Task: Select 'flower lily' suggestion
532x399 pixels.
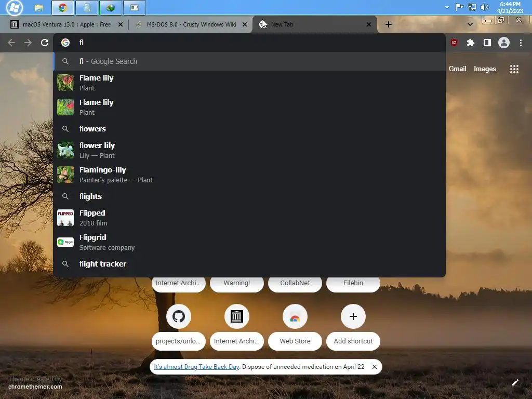Action: click(249, 150)
